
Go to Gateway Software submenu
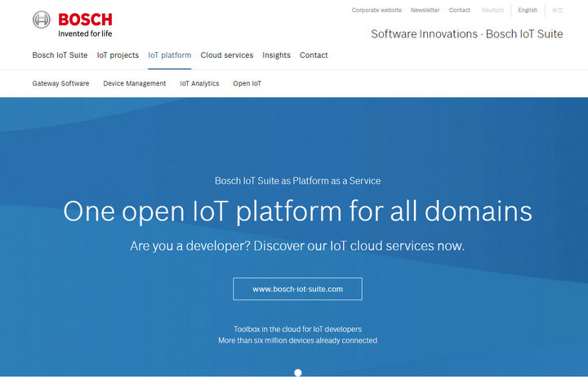tap(60, 83)
